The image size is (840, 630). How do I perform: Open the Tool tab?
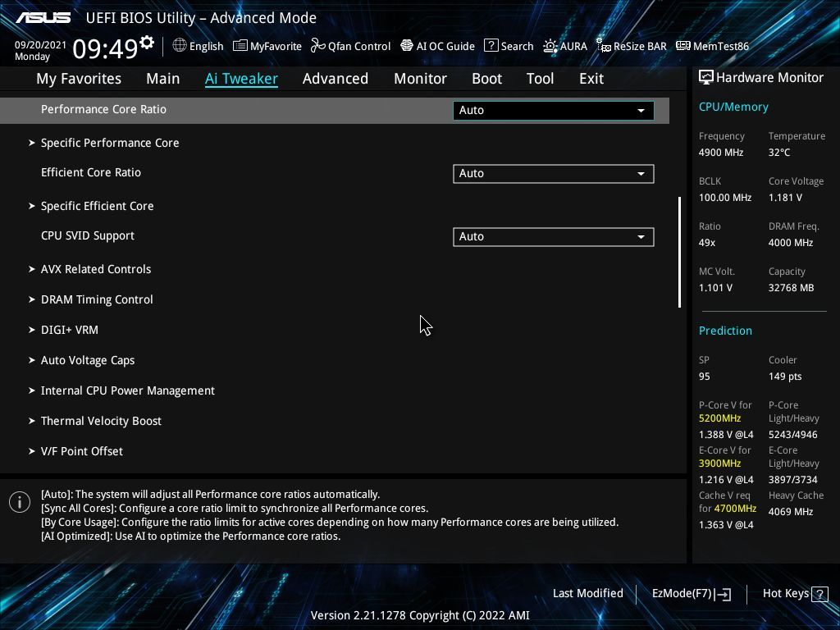tap(540, 79)
